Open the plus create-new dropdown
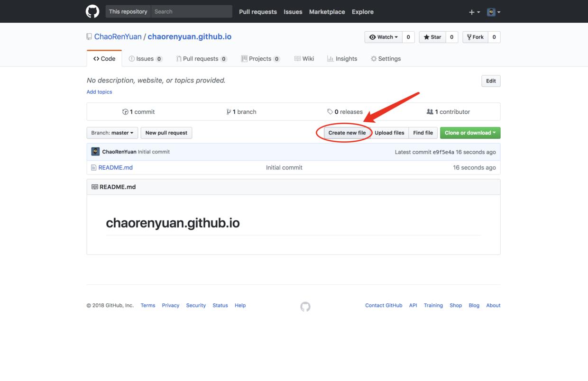588x381 pixels. [x=474, y=12]
